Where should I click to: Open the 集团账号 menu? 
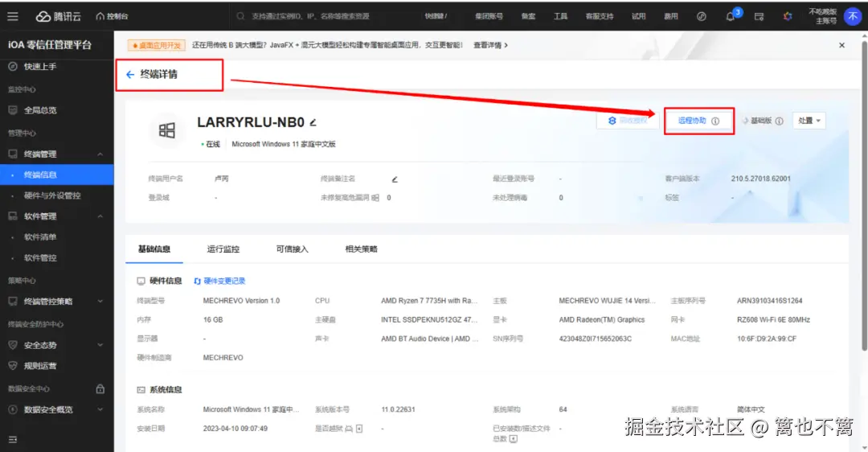coord(489,17)
